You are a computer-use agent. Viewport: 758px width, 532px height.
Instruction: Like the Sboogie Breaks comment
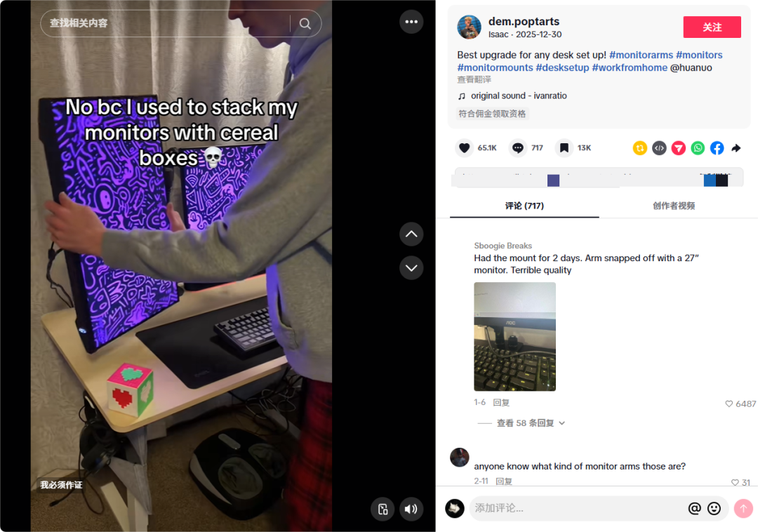729,404
